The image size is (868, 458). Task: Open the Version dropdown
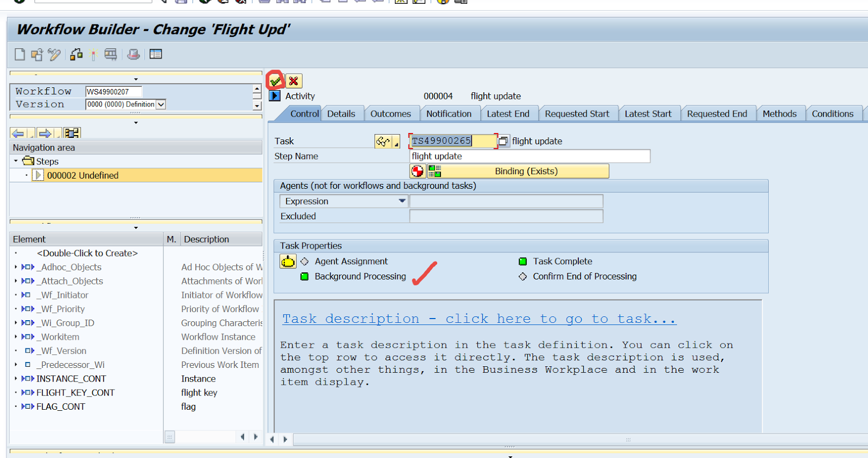pos(161,105)
